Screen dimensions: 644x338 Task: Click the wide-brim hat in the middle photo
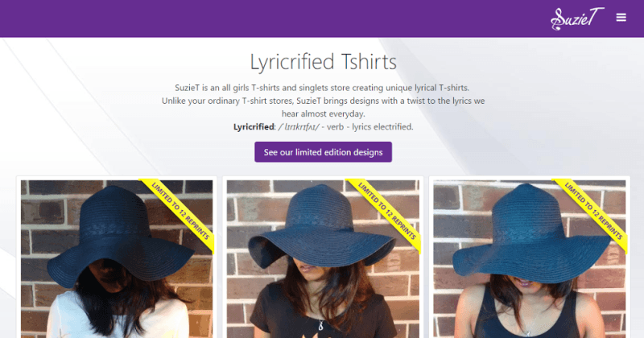320,227
